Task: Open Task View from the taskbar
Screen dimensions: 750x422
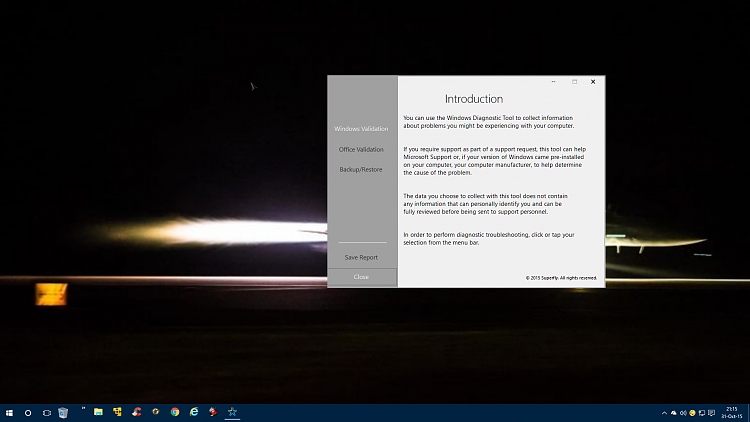Action: (46, 412)
